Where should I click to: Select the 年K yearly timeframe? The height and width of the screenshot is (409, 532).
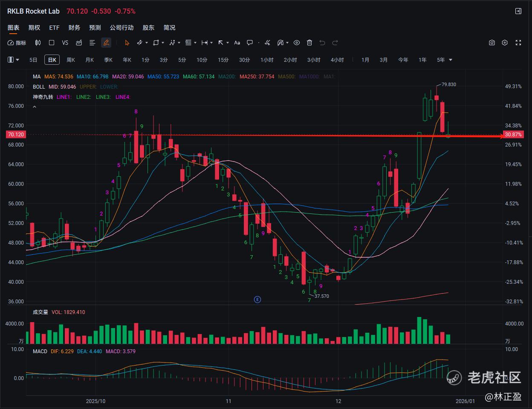click(127, 60)
